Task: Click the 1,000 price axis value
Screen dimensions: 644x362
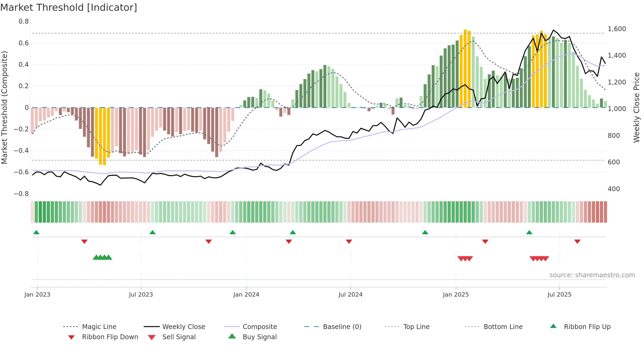Action: [x=617, y=109]
